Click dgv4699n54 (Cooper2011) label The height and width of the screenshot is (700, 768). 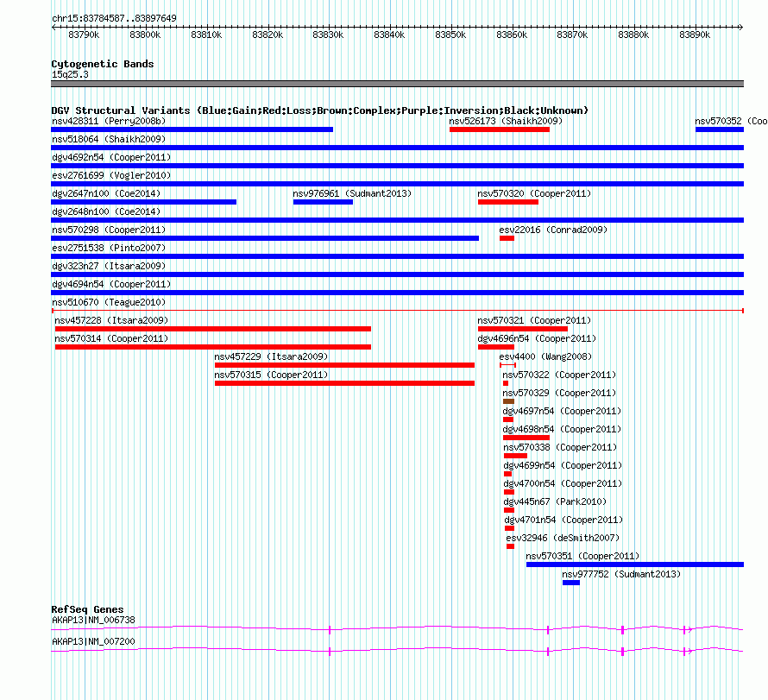click(563, 465)
